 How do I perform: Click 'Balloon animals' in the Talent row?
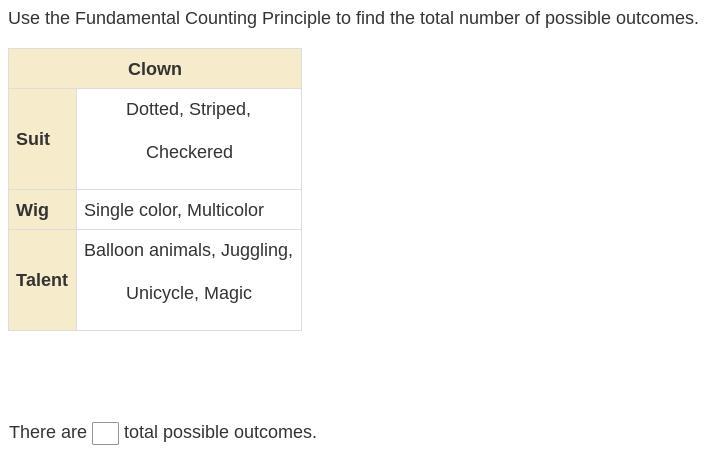[148, 250]
